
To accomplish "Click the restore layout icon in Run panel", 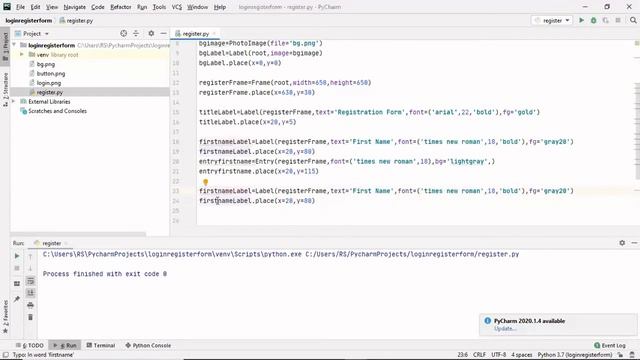I will (x=17, y=283).
